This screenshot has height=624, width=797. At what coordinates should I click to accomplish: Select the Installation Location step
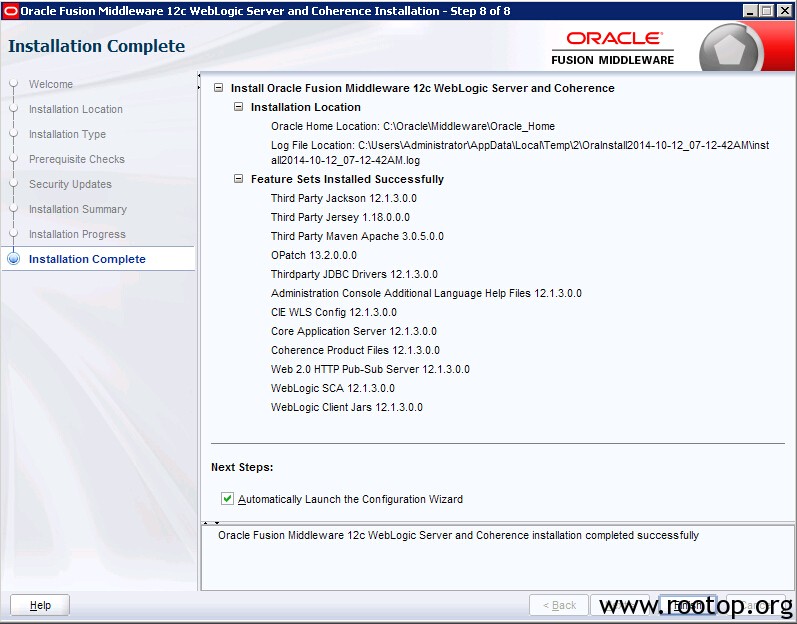click(x=76, y=109)
